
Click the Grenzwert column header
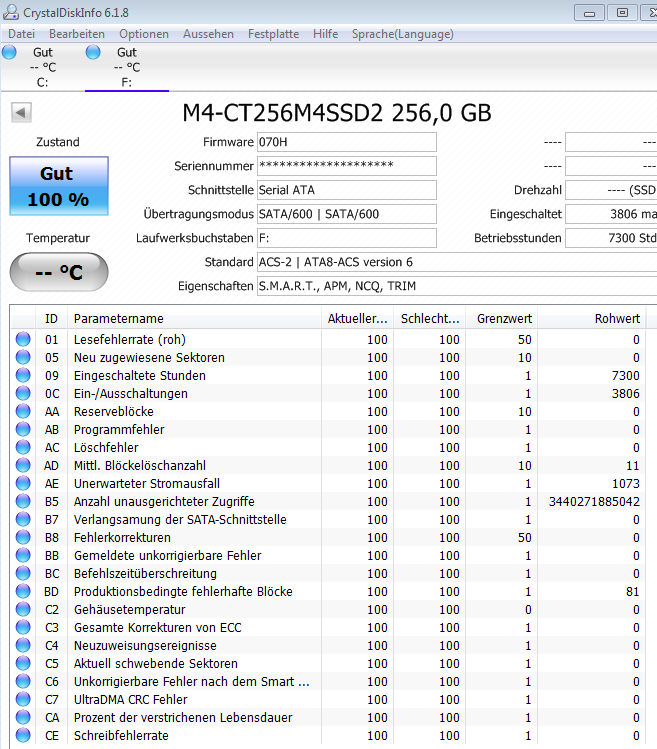pyautogui.click(x=503, y=319)
